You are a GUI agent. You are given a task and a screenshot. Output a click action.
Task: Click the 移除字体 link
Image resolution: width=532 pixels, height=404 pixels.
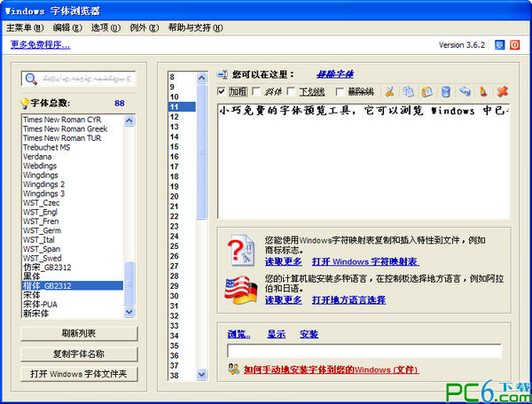click(335, 74)
